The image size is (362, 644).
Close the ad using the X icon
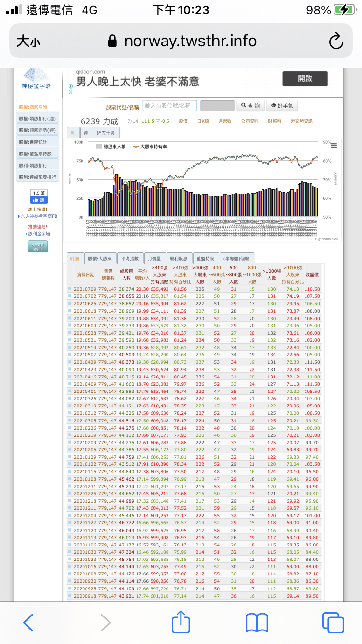pyautogui.click(x=70, y=92)
